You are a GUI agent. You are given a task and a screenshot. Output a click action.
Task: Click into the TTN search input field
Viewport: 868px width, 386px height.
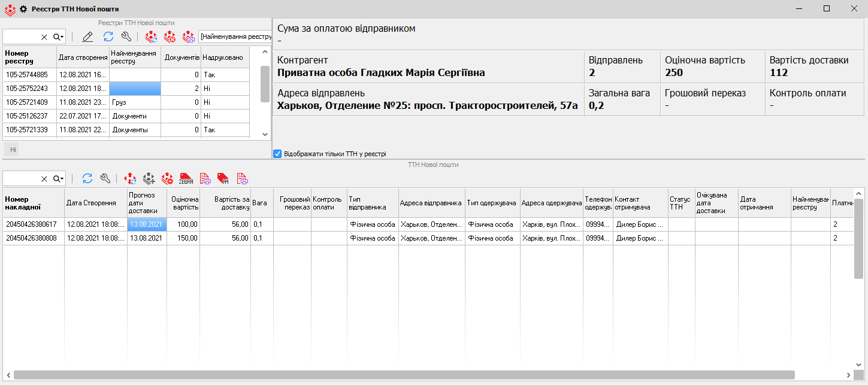pos(21,178)
